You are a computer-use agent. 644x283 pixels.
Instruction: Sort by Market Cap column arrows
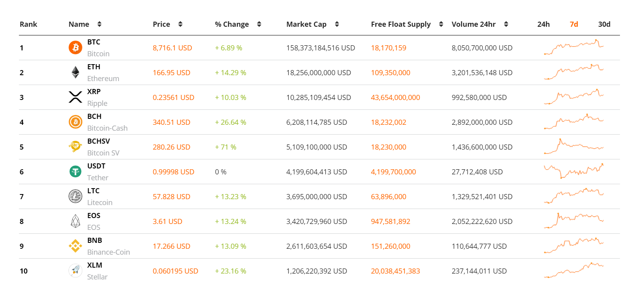point(337,24)
